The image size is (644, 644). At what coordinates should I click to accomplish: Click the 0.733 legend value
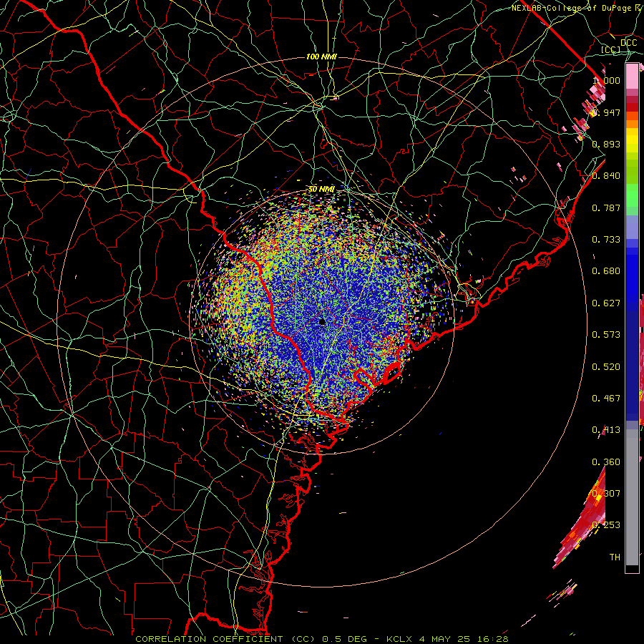[606, 240]
